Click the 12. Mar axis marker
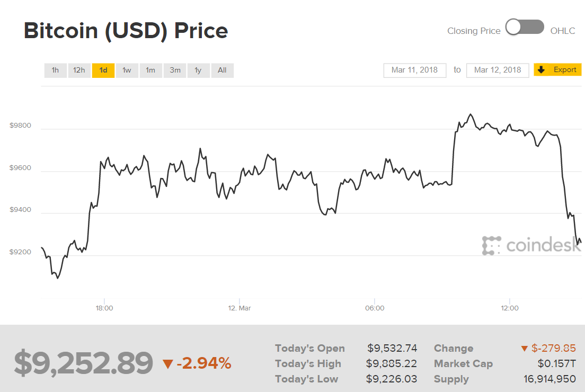Screen dimensions: 585x392 240,308
